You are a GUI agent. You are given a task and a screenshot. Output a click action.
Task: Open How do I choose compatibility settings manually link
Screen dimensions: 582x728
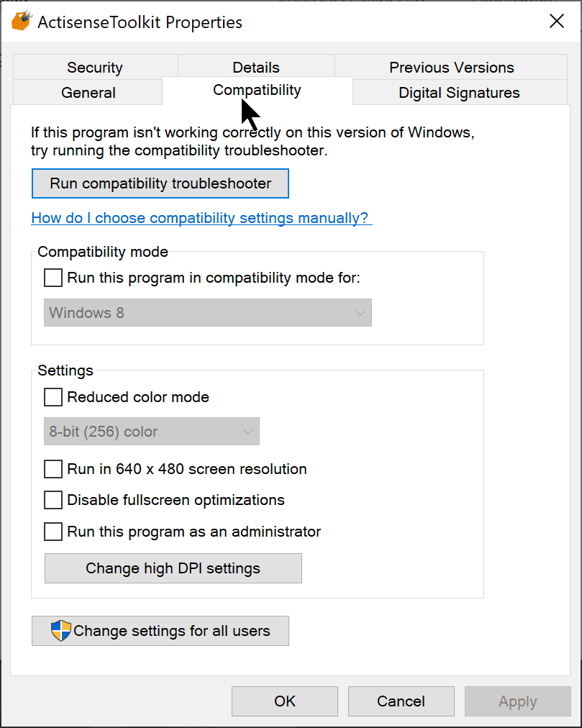pos(201,218)
